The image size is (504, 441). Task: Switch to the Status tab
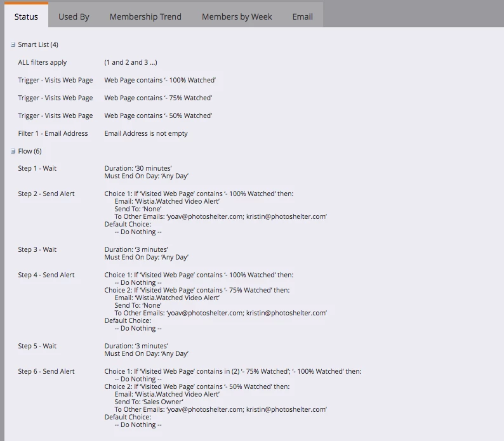tap(26, 16)
